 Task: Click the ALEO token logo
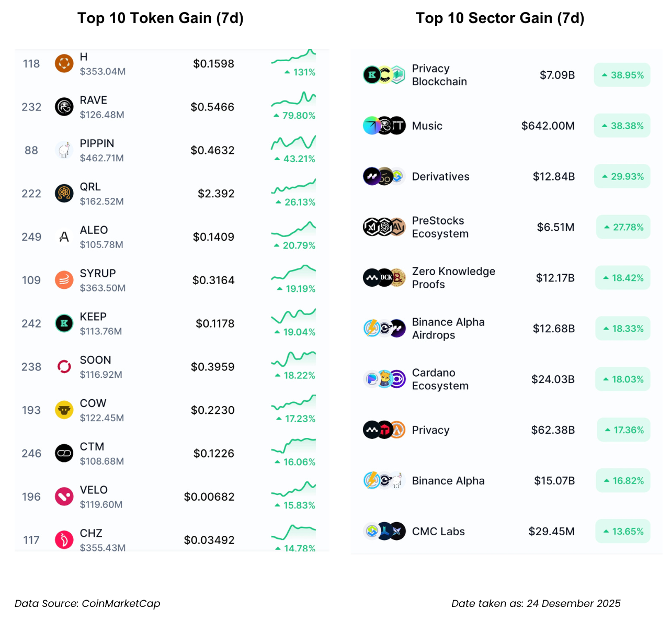(x=64, y=237)
